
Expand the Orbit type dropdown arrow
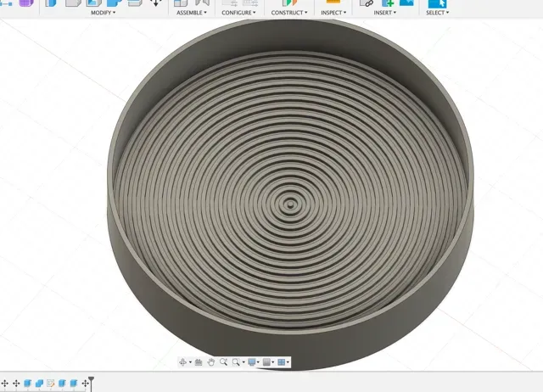tap(190, 362)
